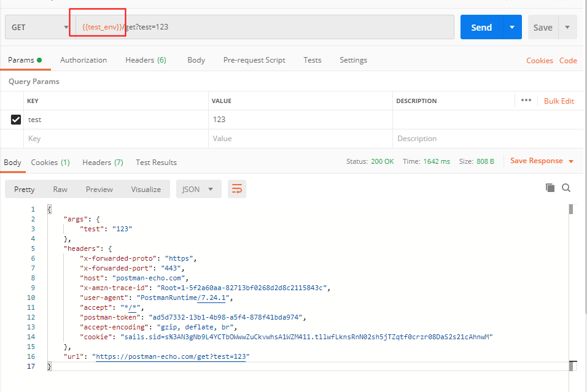Expand the Save button dropdown arrow
Viewport: 587px width, 392px height.
[x=567, y=28]
